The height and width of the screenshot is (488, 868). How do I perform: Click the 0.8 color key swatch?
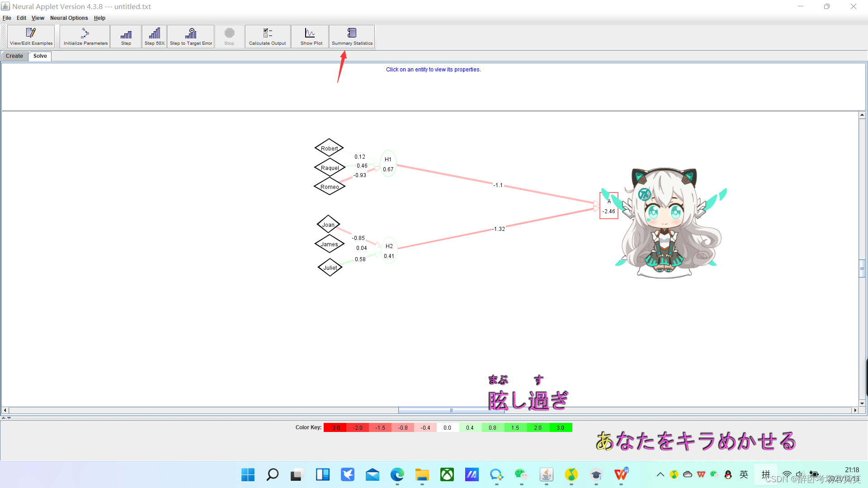coord(493,427)
